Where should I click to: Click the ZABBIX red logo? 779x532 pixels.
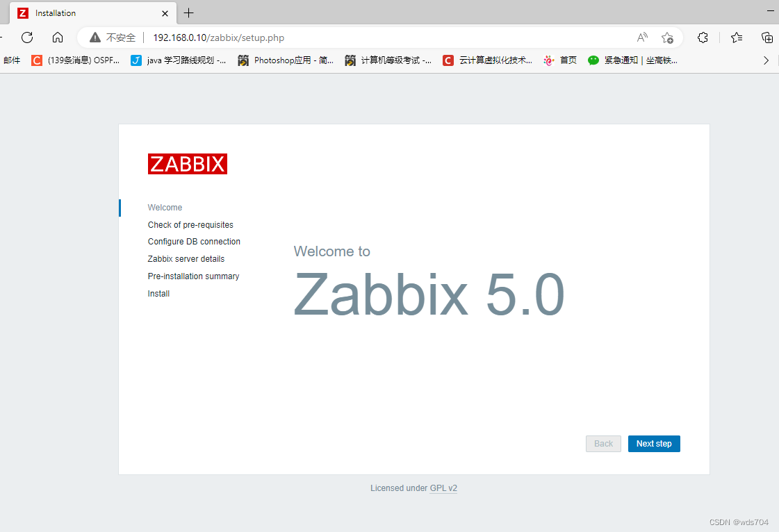click(x=188, y=164)
